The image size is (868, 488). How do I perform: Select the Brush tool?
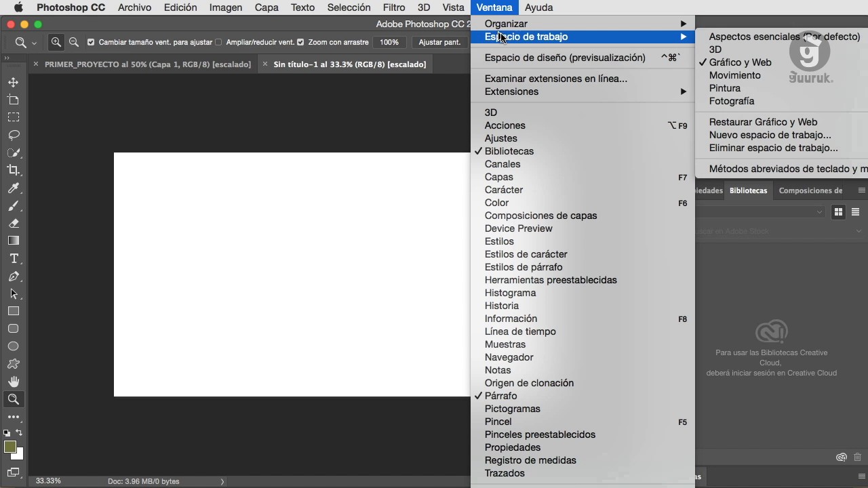point(14,205)
